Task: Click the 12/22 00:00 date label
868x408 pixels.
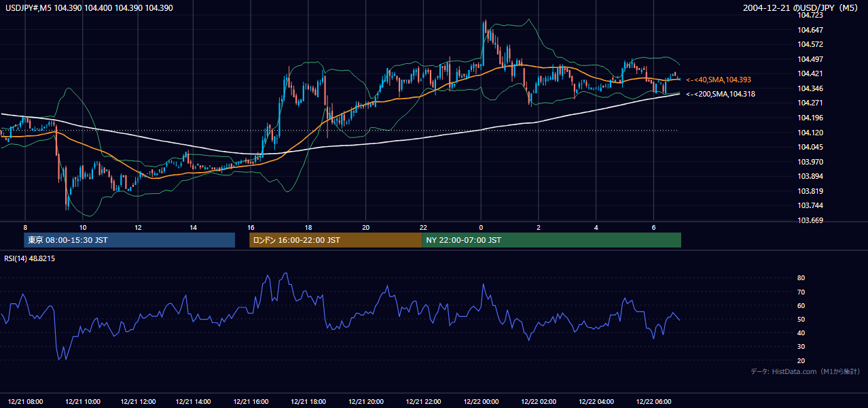Action: pos(481,402)
